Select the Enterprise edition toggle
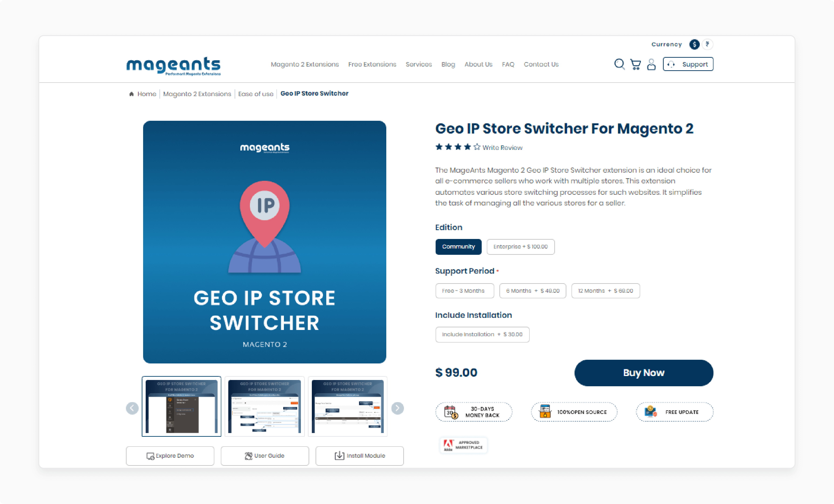 pos(520,246)
